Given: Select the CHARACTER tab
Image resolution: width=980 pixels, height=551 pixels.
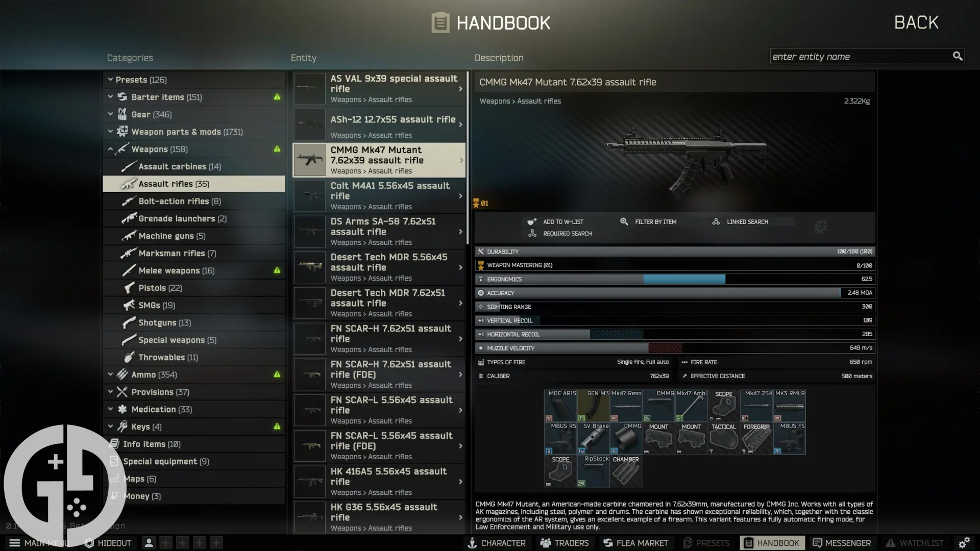Looking at the screenshot, I should tap(499, 542).
